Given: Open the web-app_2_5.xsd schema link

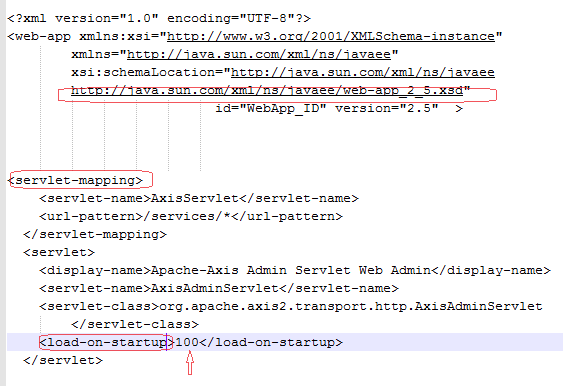Looking at the screenshot, I should tap(267, 90).
